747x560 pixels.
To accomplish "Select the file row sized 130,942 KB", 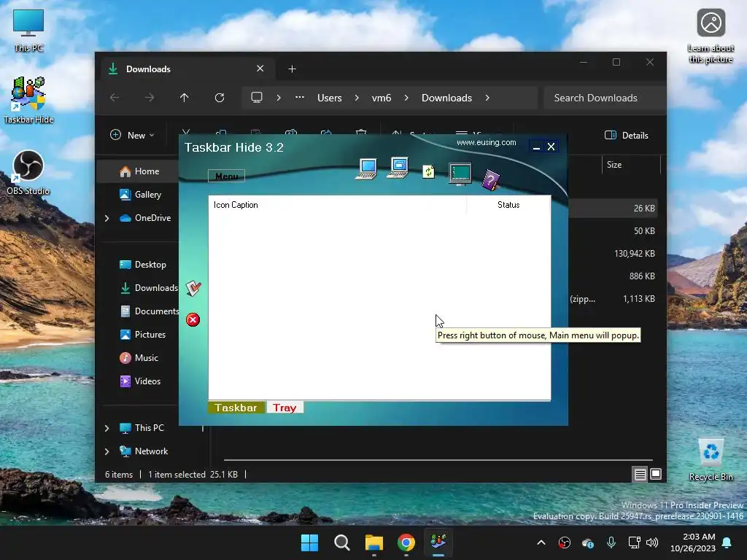I will click(613, 253).
